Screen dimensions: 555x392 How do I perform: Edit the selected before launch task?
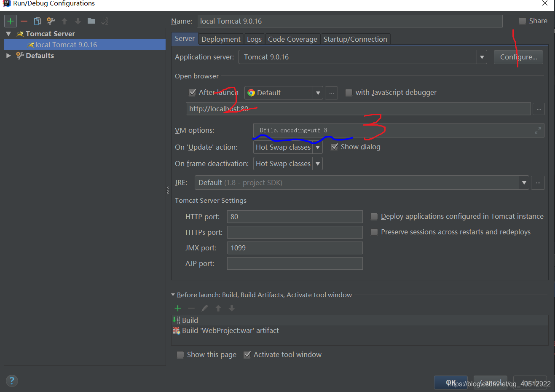(x=205, y=308)
